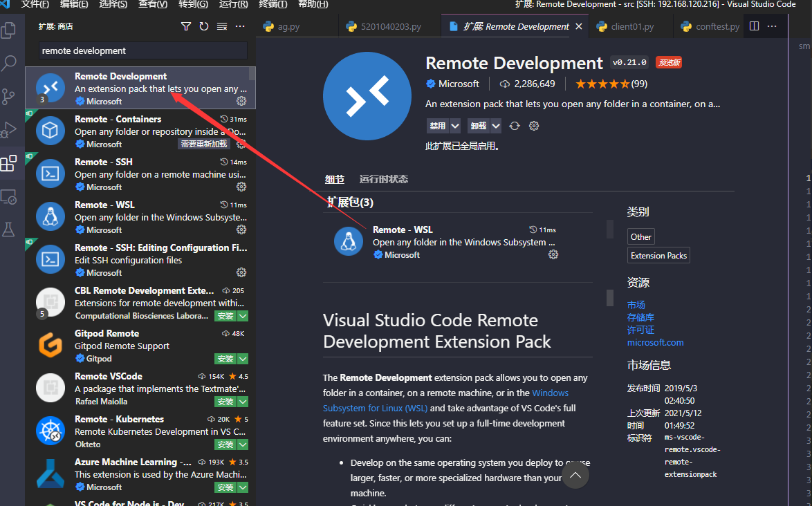Open the 查看(V) menu

153,4
